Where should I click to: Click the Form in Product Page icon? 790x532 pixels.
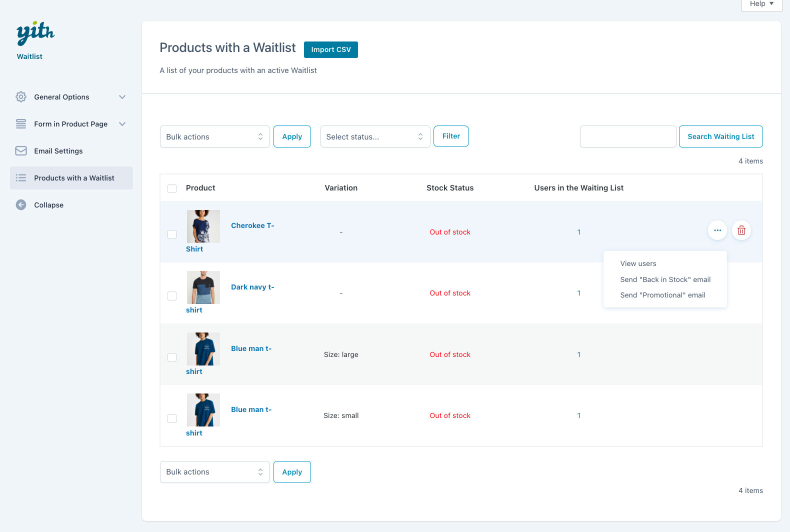[x=21, y=124]
